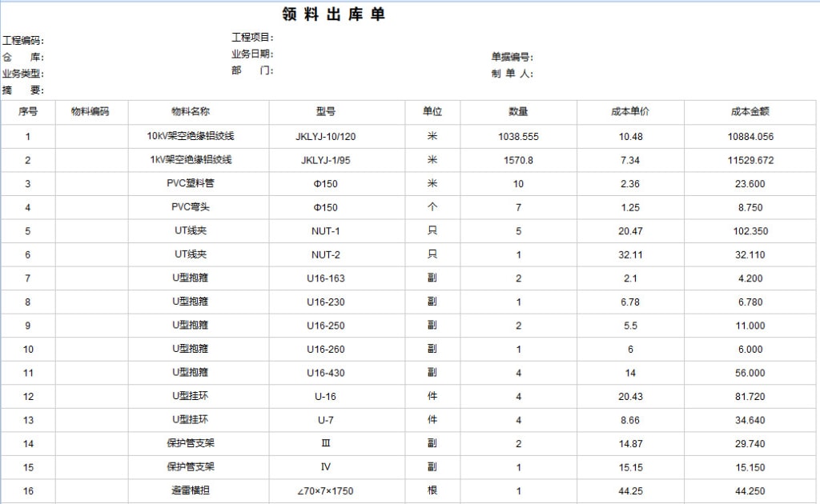Select amount cell 44.250
Viewport: 820px width, 504px height.
[750, 491]
